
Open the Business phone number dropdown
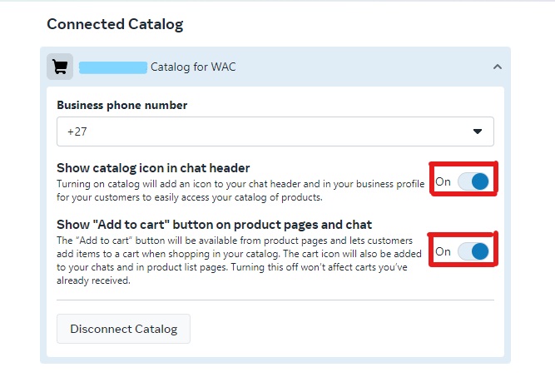275,131
